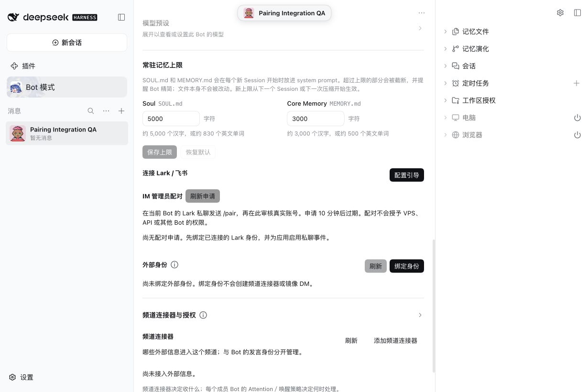Add a new message with plus icon
Viewport: 588px width, 392px height.
click(x=121, y=111)
